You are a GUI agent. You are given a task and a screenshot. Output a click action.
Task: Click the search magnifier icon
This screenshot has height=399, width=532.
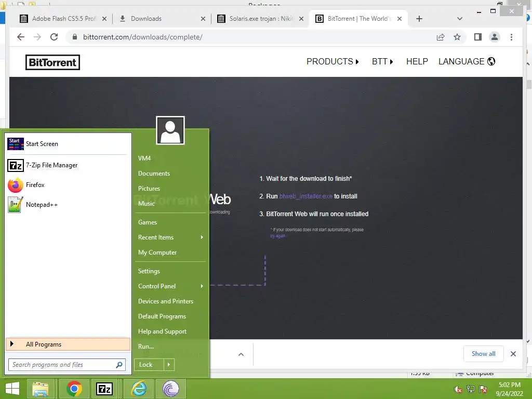119,365
